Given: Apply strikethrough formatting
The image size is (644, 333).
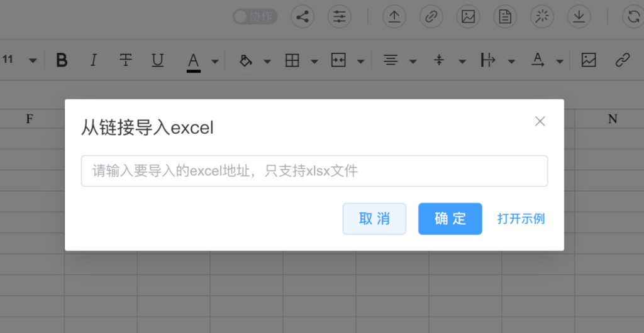Looking at the screenshot, I should 126,60.
